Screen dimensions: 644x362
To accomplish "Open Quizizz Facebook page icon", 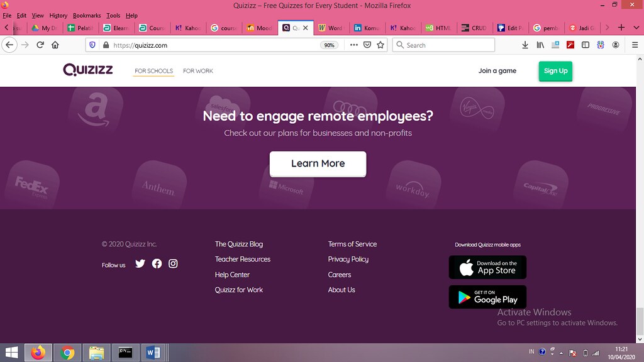I will coord(157,263).
